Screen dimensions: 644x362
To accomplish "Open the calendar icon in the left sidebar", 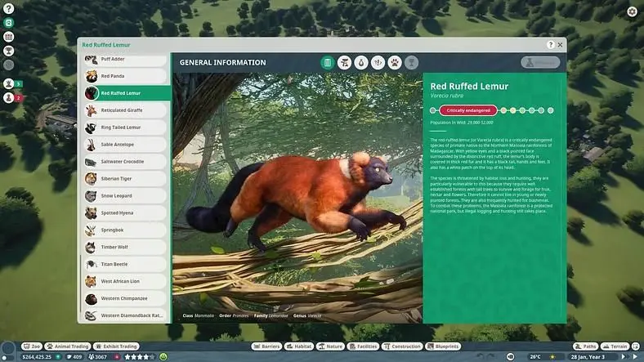I will 9,37.
